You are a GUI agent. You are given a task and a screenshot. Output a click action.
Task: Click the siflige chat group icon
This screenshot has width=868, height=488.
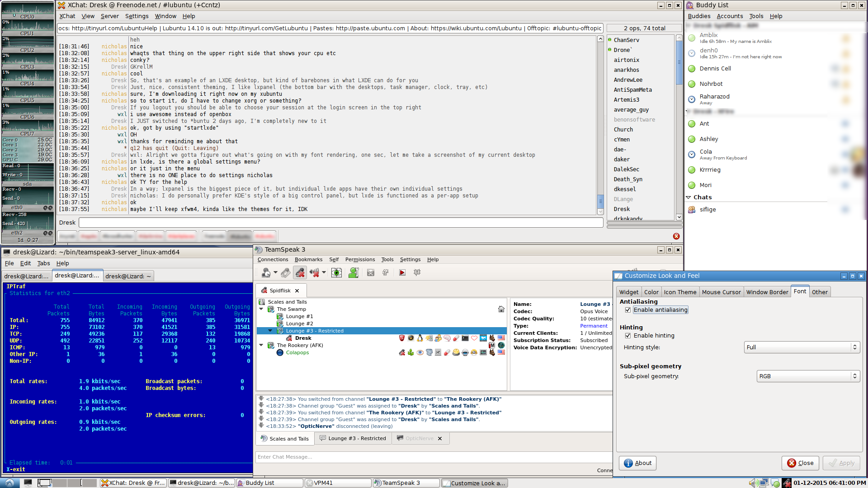(692, 210)
